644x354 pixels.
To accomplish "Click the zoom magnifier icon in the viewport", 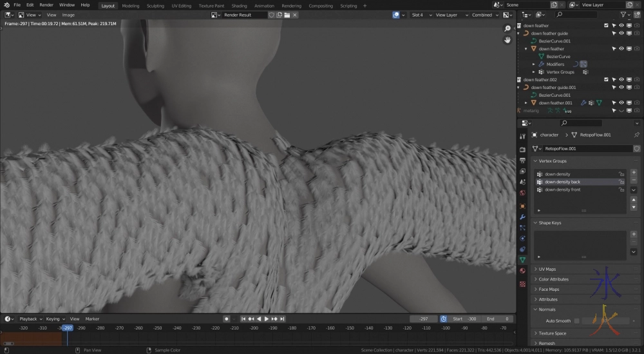I will click(x=507, y=28).
